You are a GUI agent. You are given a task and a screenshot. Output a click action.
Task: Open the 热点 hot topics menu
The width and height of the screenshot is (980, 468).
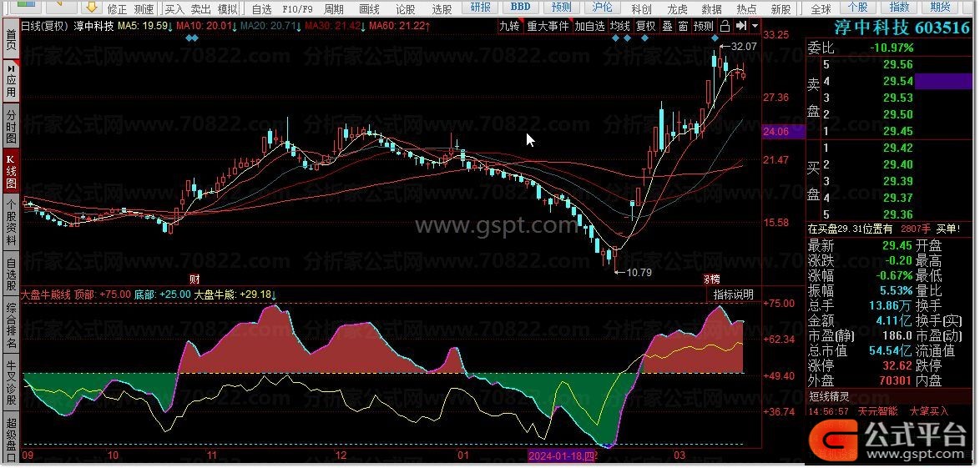point(746,8)
